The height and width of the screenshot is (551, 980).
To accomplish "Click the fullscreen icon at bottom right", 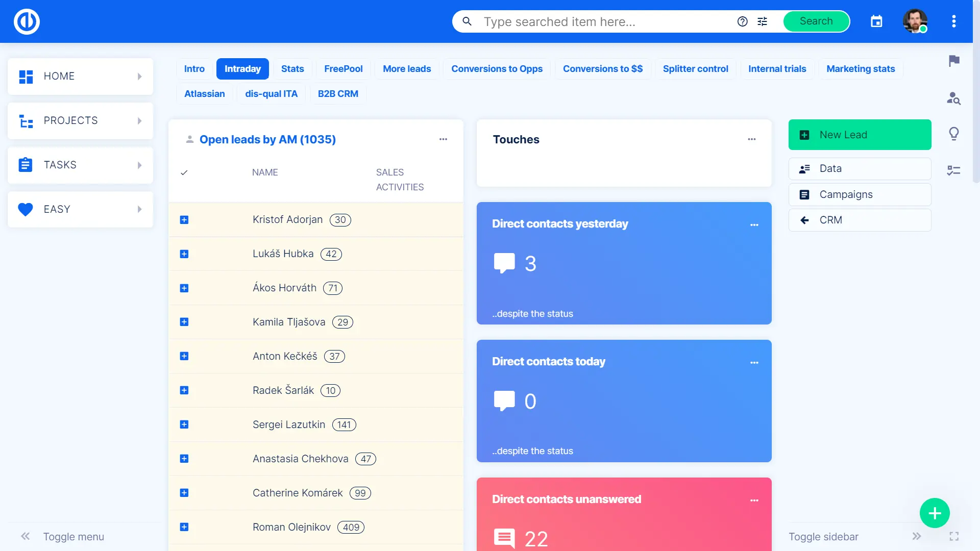I will pyautogui.click(x=953, y=536).
